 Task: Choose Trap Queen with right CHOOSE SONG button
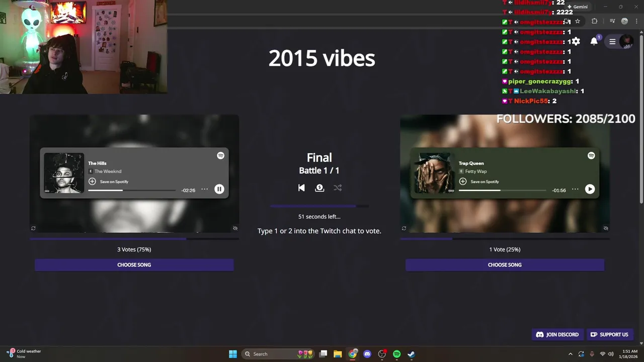(x=505, y=265)
